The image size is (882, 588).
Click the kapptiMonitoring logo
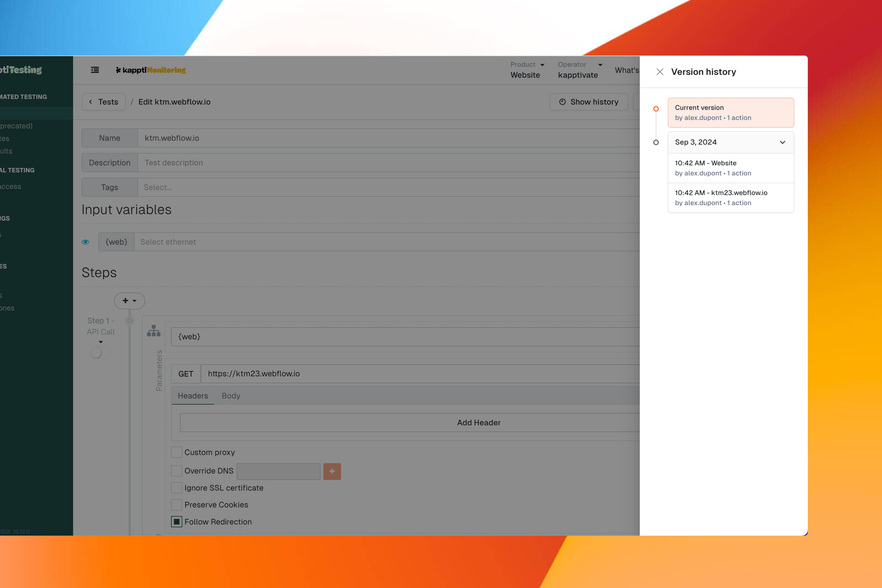tap(151, 70)
